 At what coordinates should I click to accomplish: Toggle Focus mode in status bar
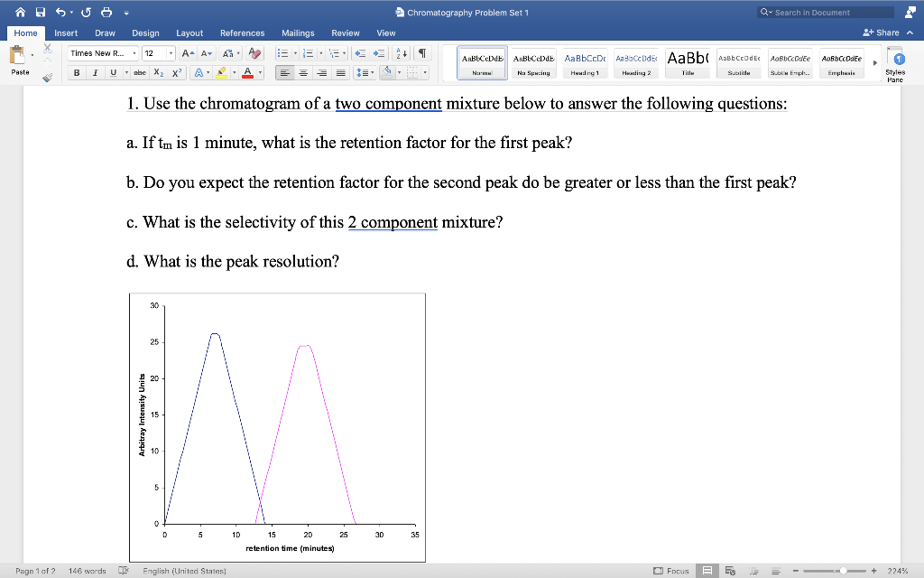[673, 570]
